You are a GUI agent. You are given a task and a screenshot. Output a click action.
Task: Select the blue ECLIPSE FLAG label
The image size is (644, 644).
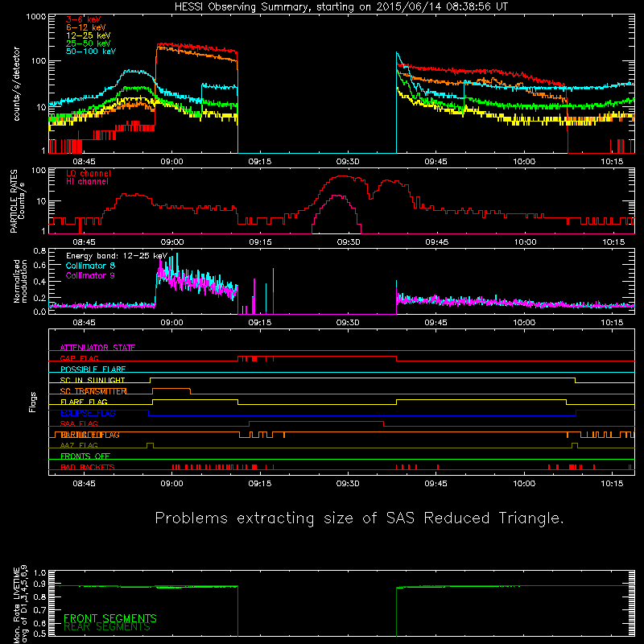click(x=88, y=413)
